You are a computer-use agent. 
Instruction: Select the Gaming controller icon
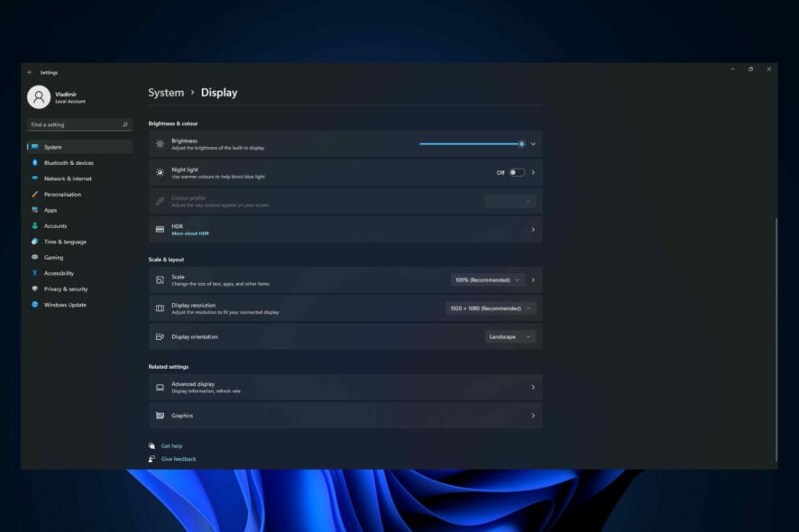coord(34,257)
